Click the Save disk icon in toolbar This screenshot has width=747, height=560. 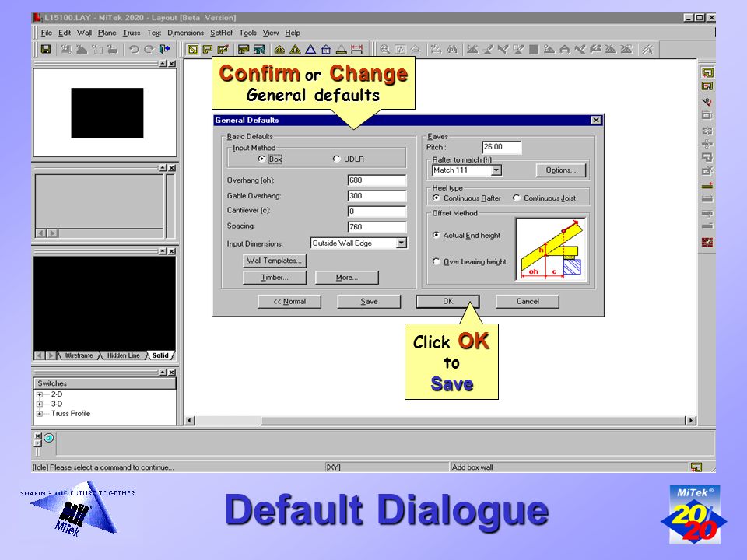click(x=46, y=49)
